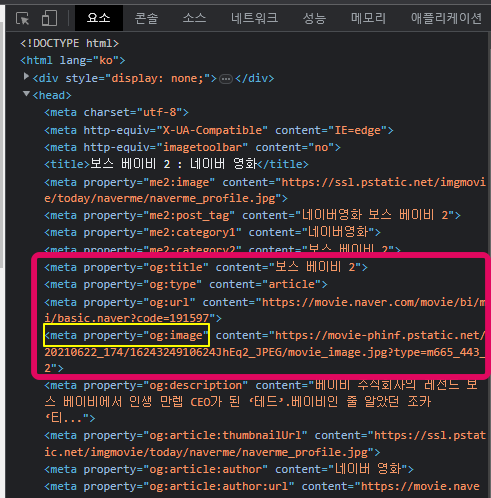Select the imagetoolbar meta line
The width and height of the screenshot is (491, 498).
[x=192, y=147]
